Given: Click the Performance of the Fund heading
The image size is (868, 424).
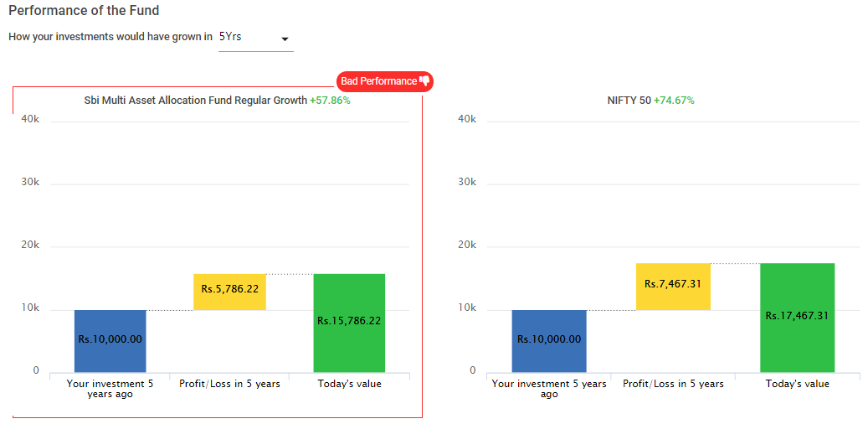Looking at the screenshot, I should (84, 10).
